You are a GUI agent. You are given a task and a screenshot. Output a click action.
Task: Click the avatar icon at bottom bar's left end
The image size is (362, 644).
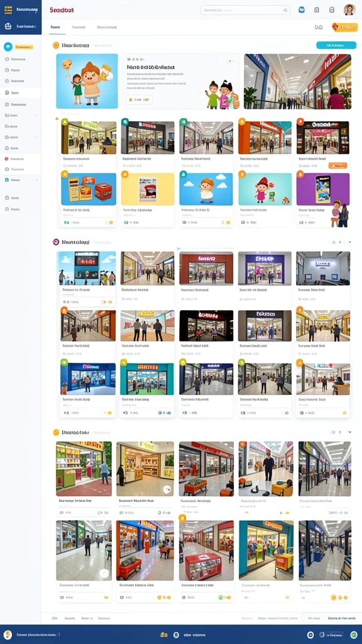(x=8, y=635)
